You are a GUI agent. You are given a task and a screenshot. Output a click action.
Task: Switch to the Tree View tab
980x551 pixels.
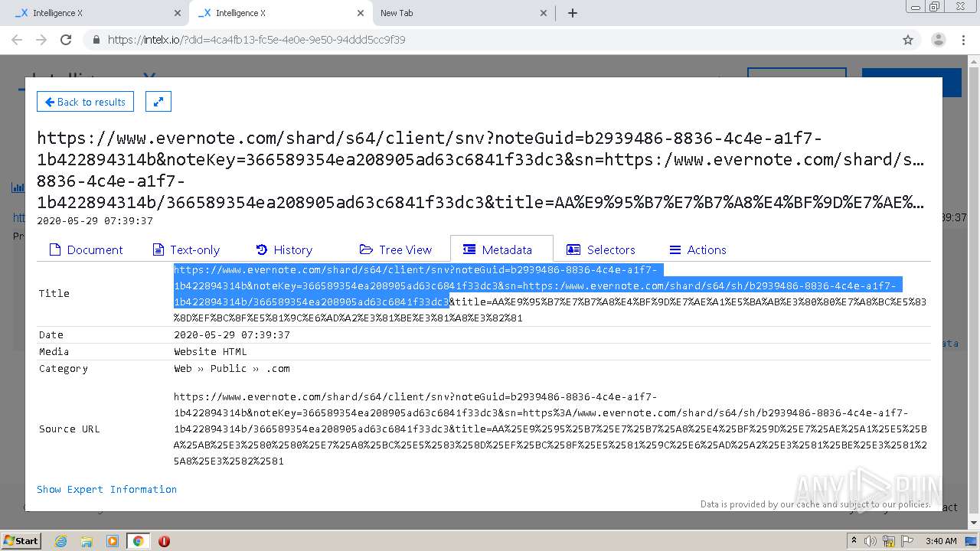click(x=395, y=249)
